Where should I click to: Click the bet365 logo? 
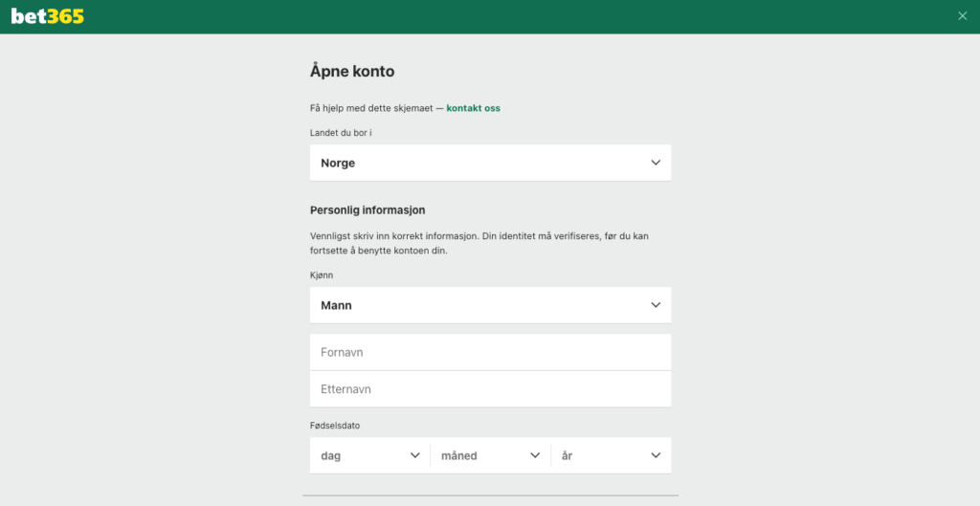tap(48, 16)
